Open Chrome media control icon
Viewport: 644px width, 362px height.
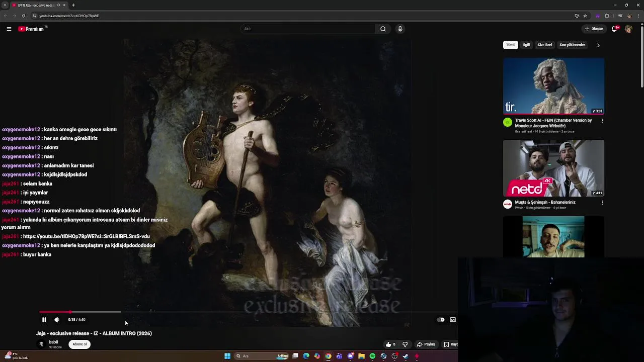[620, 16]
